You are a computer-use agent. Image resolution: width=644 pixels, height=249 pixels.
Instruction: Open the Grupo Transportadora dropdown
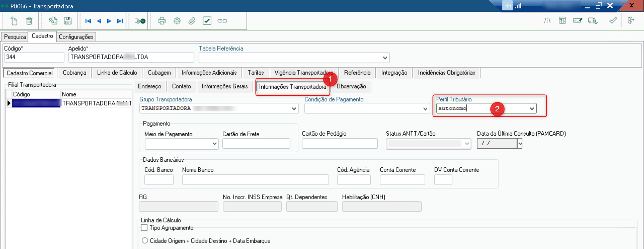(294, 109)
